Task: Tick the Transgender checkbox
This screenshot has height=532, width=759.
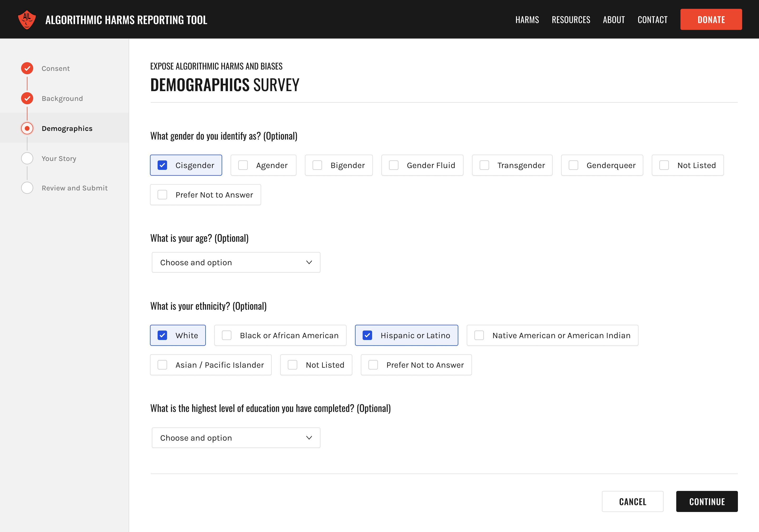Action: click(x=484, y=165)
